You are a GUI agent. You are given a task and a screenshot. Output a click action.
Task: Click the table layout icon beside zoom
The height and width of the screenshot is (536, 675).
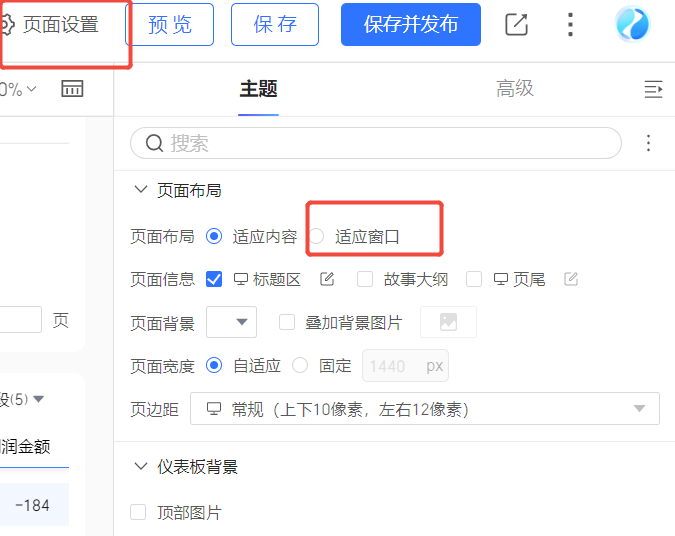coord(72,89)
